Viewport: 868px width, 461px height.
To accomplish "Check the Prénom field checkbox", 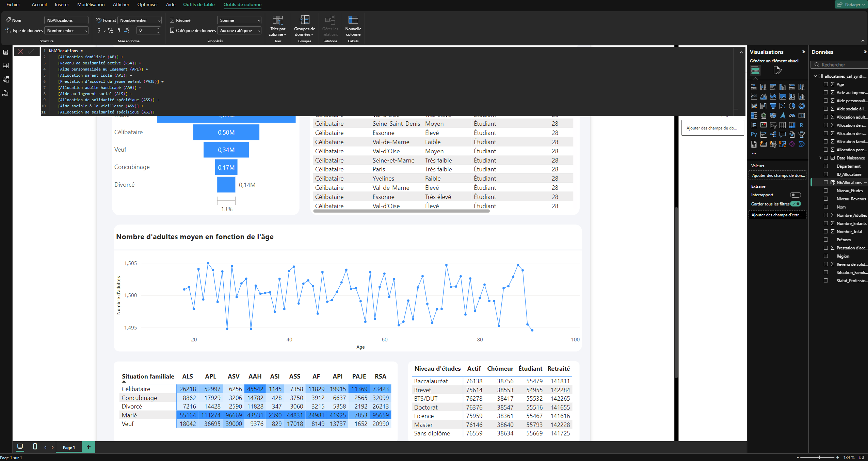I will pos(826,240).
